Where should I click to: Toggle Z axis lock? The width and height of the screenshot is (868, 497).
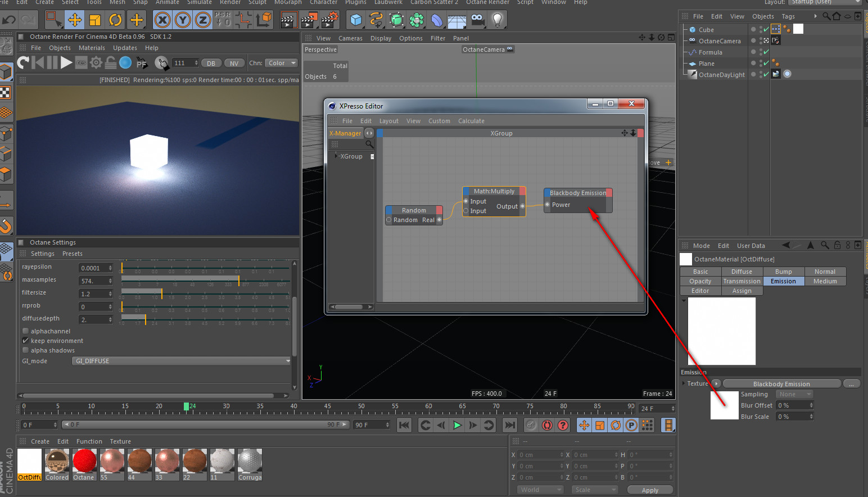point(202,20)
